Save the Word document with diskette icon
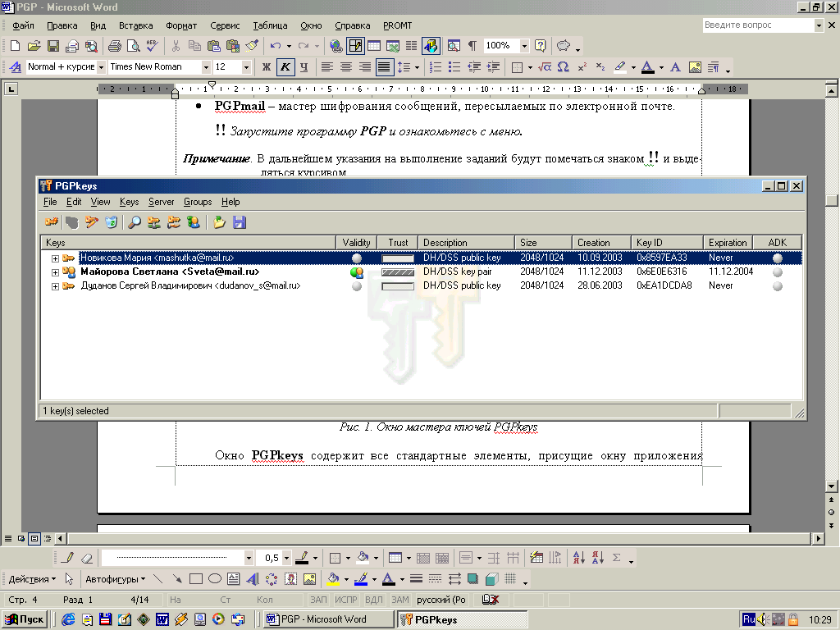 tap(53, 46)
